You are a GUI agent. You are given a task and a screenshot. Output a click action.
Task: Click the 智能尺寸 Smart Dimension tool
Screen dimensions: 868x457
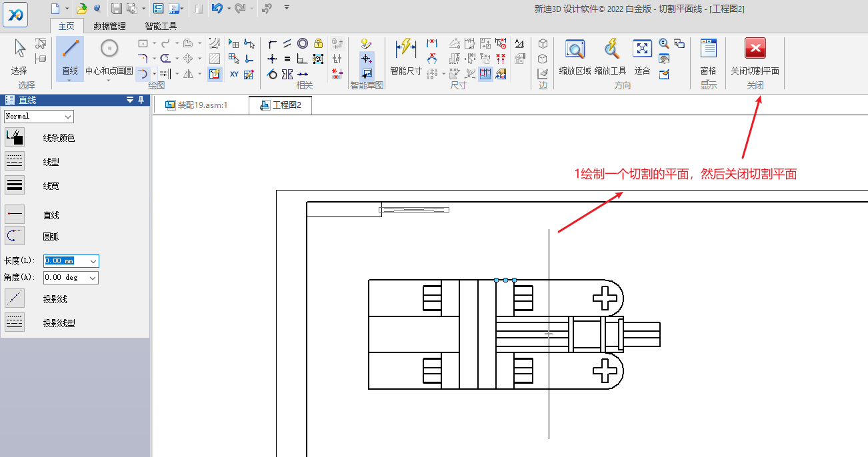click(405, 56)
